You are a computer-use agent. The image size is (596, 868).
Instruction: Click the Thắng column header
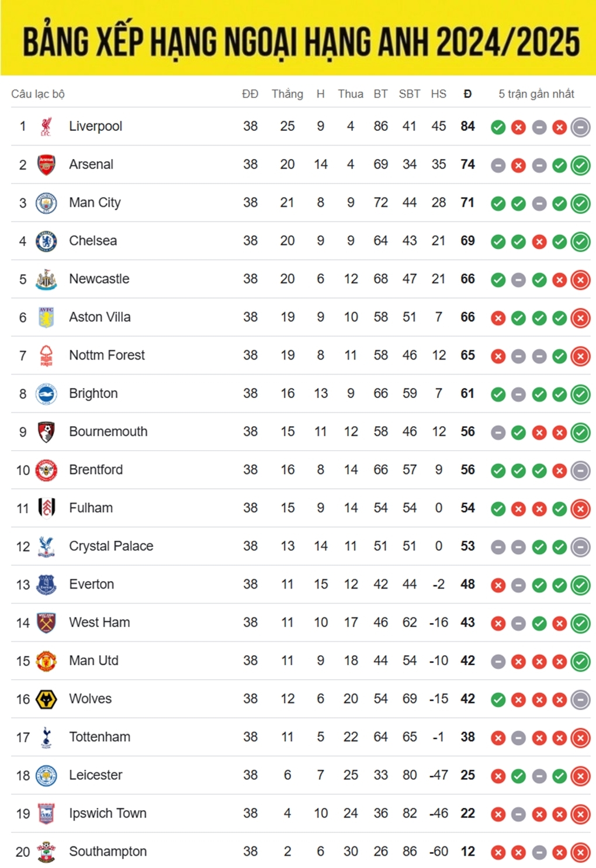(x=287, y=94)
